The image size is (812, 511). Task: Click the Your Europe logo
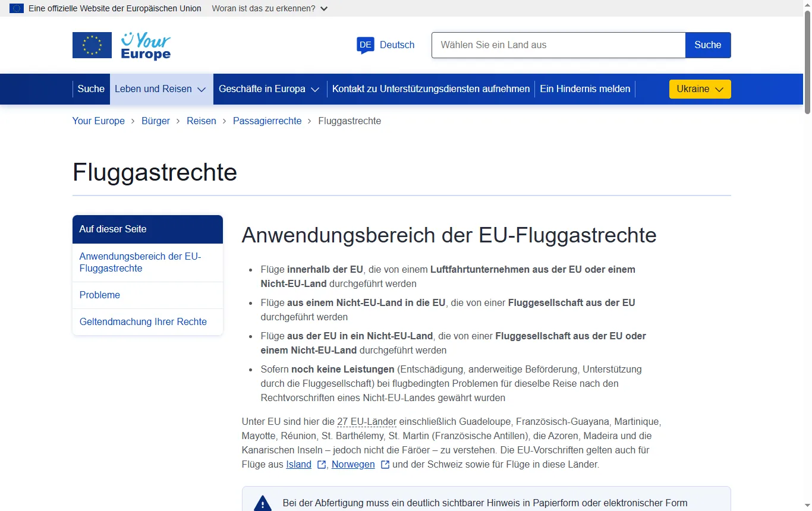tap(121, 45)
